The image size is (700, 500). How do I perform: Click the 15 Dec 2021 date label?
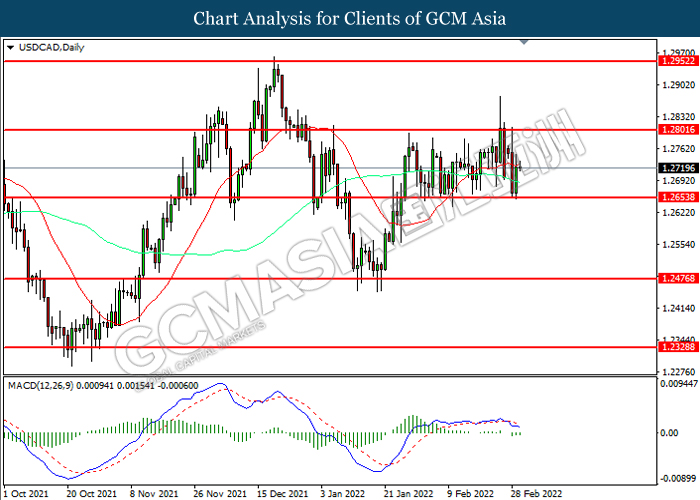[x=282, y=493]
